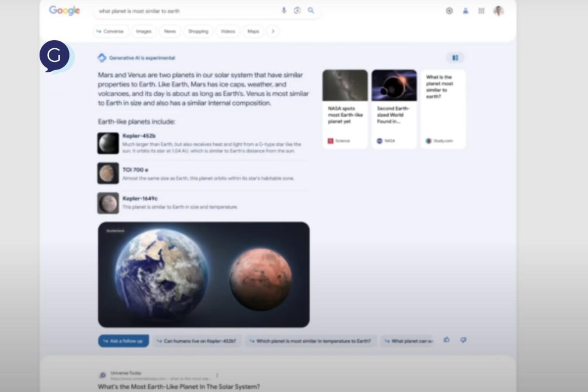Switch to the Images tab

click(144, 31)
